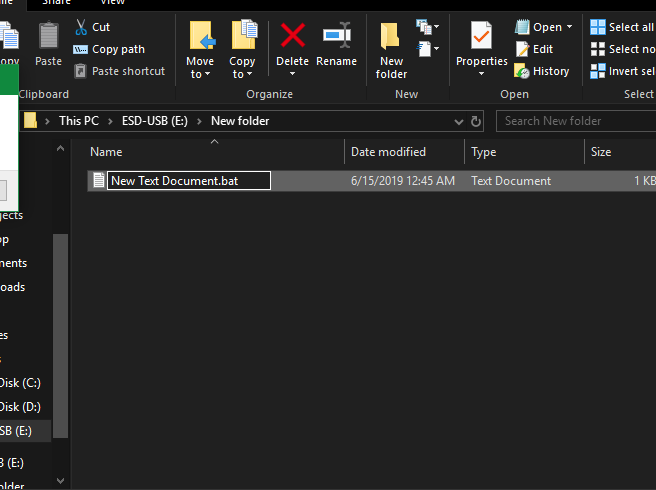Expand the New item dropdown arrow
This screenshot has height=490, width=656.
[436, 27]
